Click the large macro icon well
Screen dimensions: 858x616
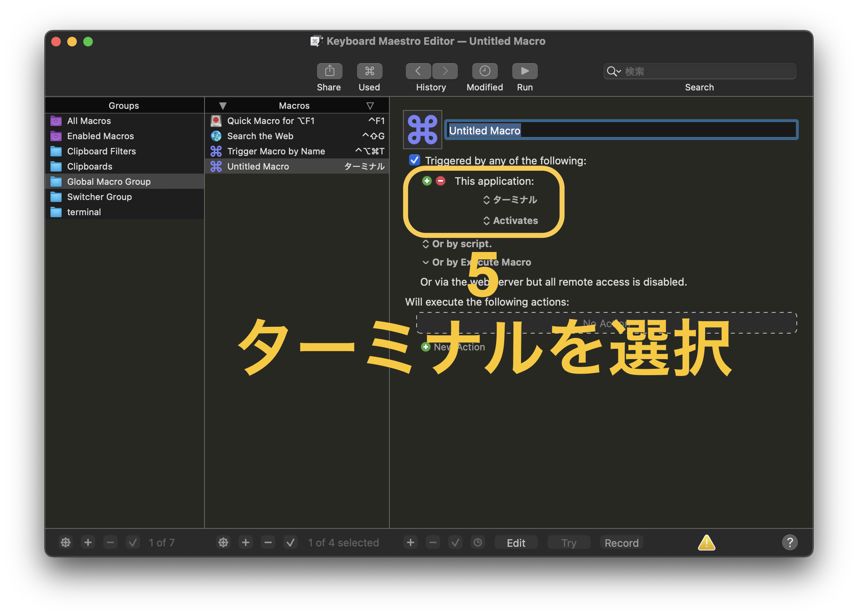423,130
